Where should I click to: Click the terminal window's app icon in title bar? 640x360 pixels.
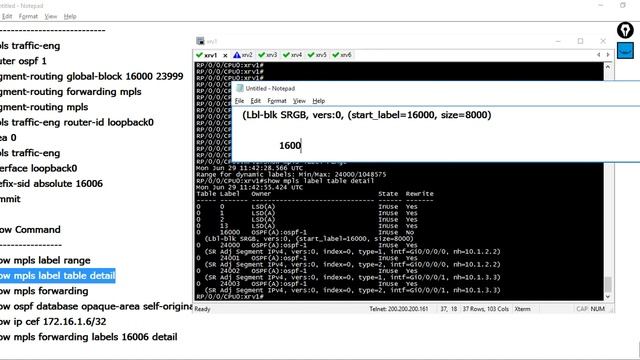point(200,41)
